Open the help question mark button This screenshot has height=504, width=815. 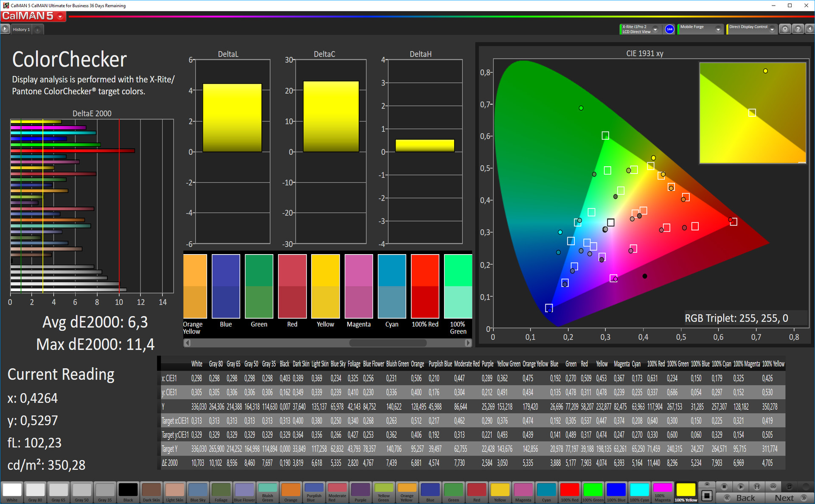798,29
